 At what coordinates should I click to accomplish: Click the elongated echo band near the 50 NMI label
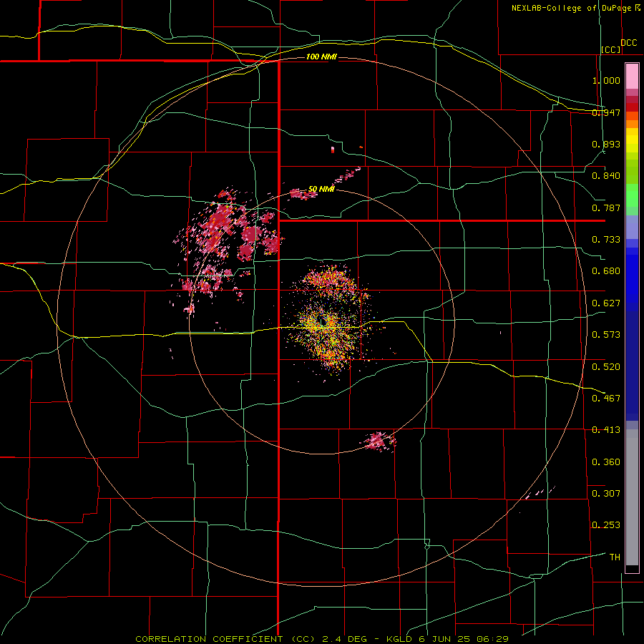[304, 194]
